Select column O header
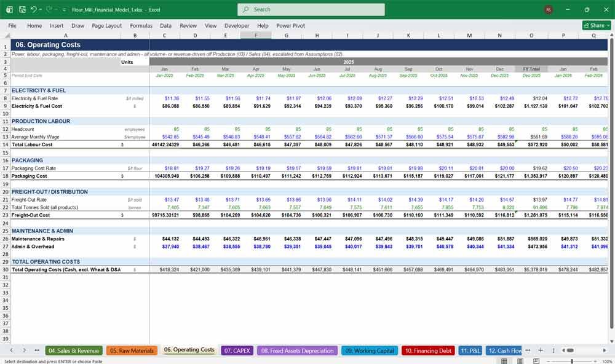The height and width of the screenshot is (364, 615). (x=531, y=35)
